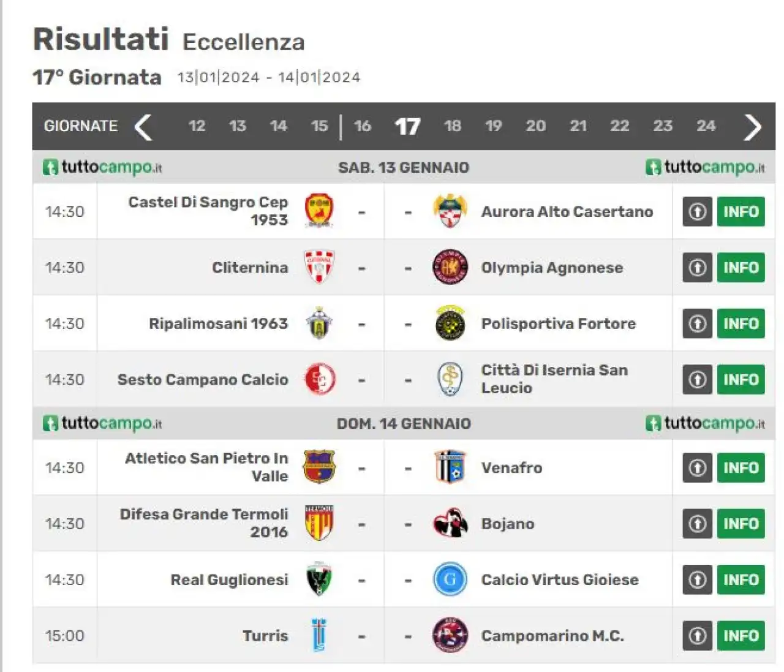Click the Castel Di Sangro Cep 1953 team crest
Viewport: 784px width, 672px height.
[x=319, y=211]
